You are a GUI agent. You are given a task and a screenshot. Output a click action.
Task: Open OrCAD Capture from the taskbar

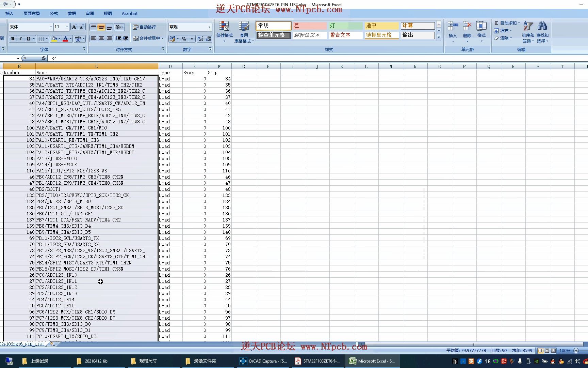pos(264,361)
